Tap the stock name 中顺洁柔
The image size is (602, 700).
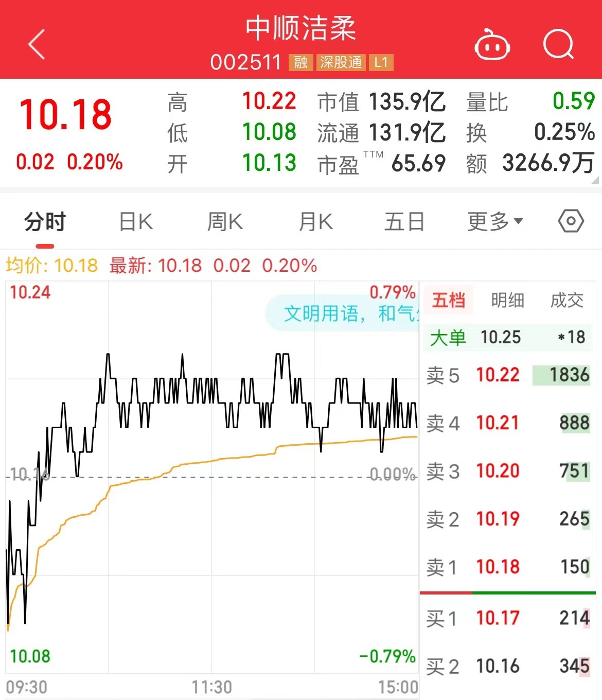tap(301, 28)
